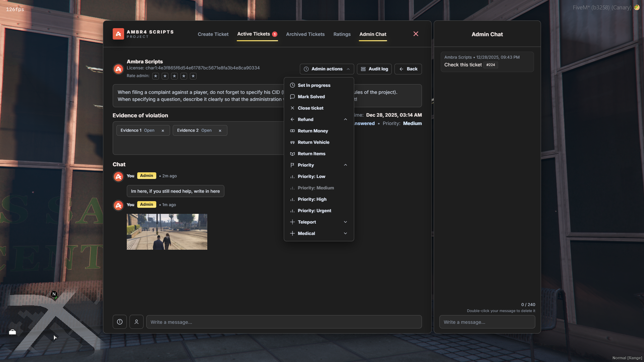Click the clock icon in the Admin actions button
The height and width of the screenshot is (362, 644).
[306, 69]
